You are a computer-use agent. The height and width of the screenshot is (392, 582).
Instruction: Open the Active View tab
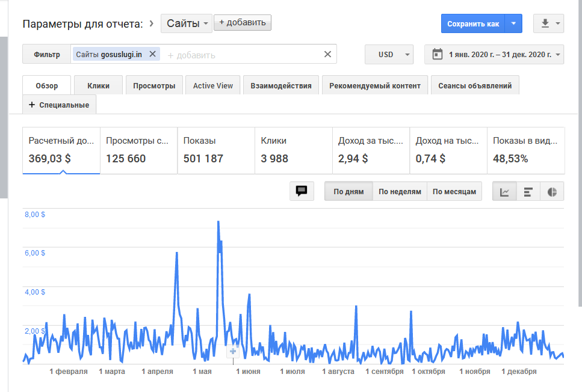212,85
